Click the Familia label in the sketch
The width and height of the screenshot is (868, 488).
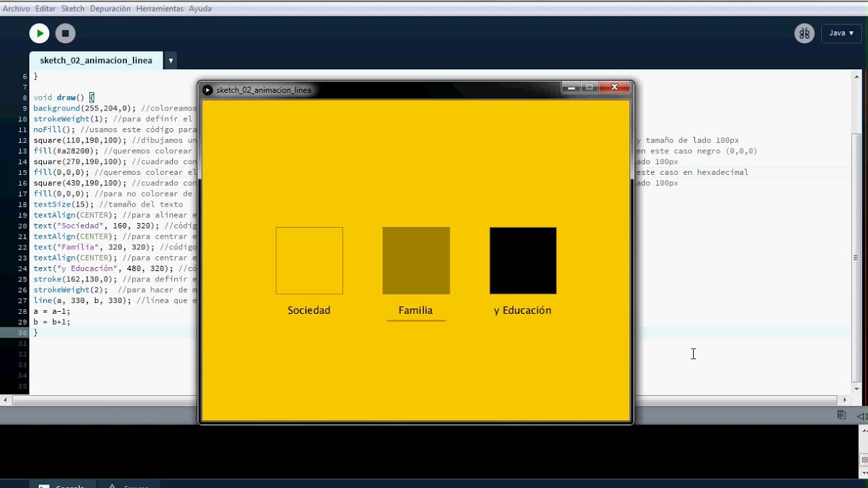(416, 310)
